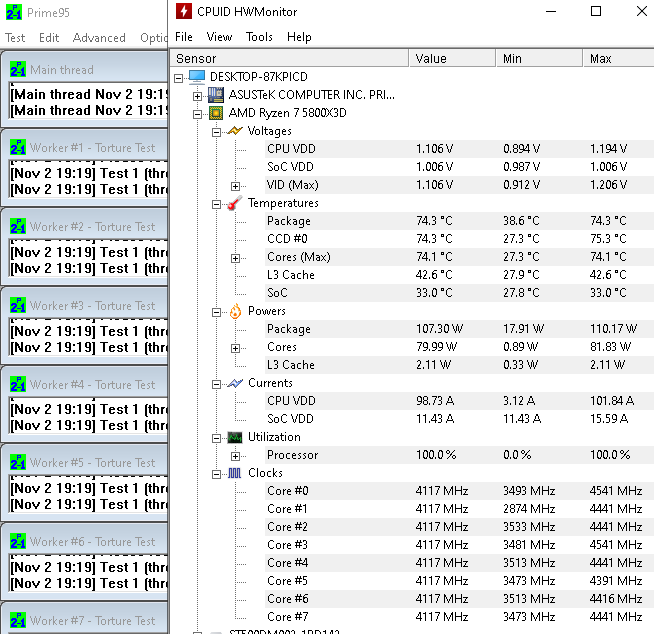Click the ASUSTeK motherboard icon

coord(216,95)
